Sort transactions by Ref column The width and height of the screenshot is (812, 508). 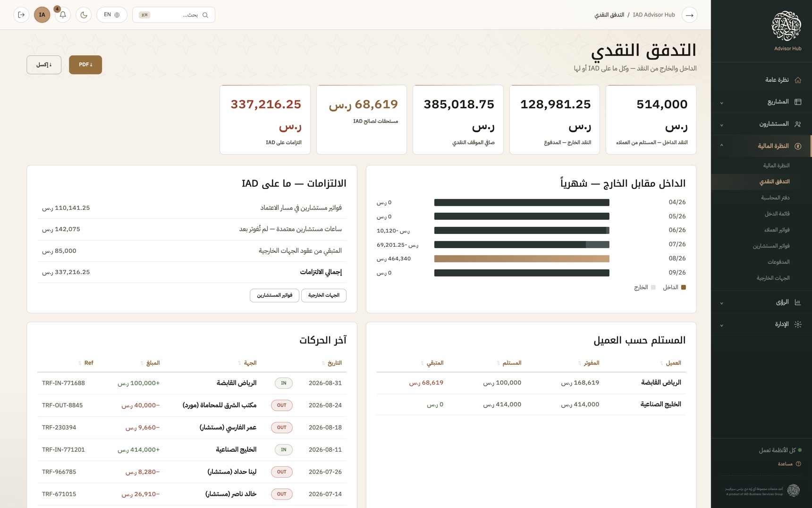(86, 363)
